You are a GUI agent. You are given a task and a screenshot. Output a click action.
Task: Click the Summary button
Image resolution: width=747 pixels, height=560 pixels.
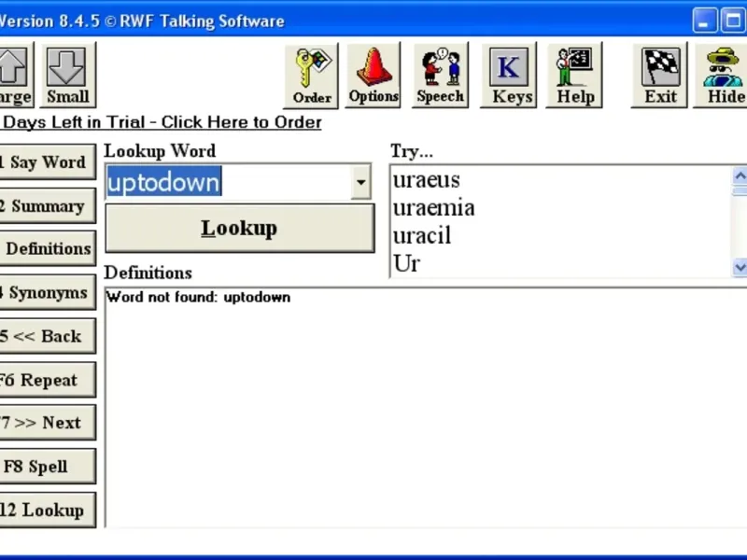tap(48, 205)
